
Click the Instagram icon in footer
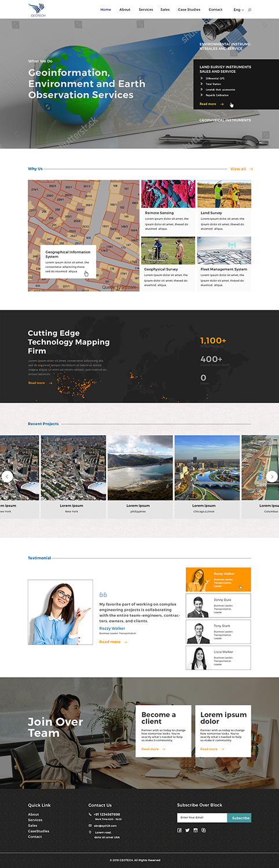coord(196,830)
